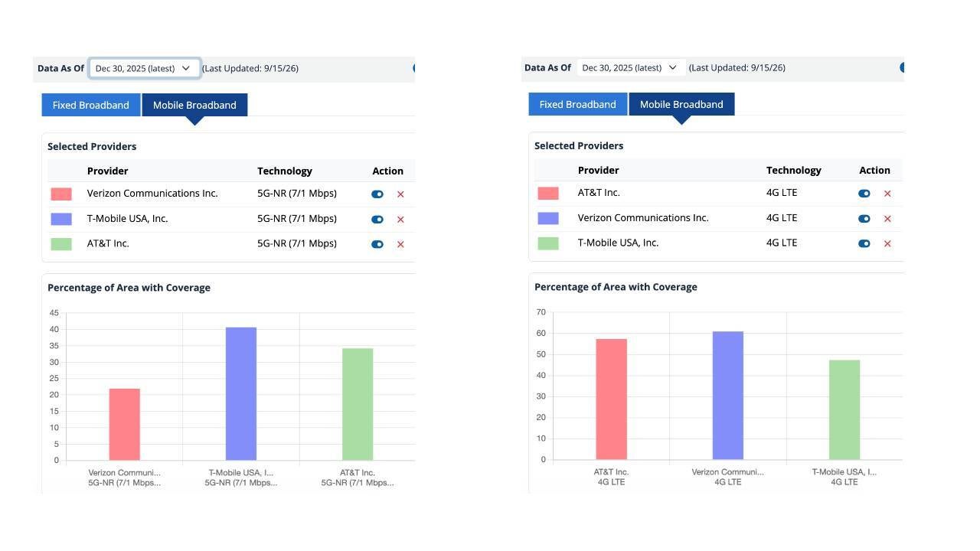Toggle Verizon 5G-NR coverage visibility switch
980x551 pixels.
tap(377, 194)
